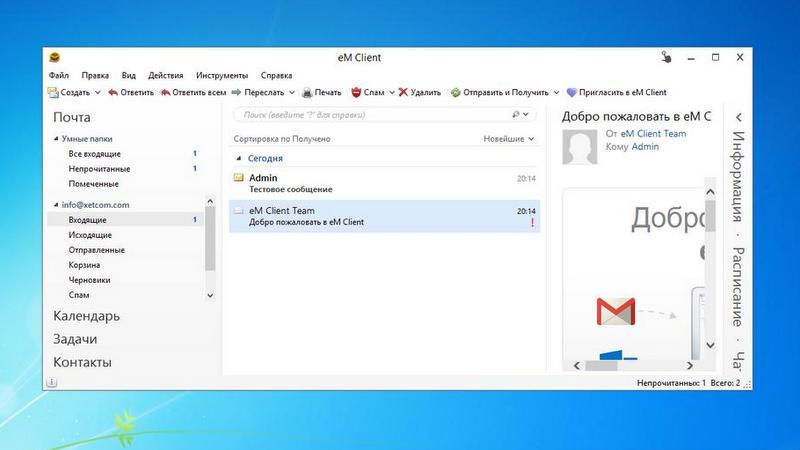The height and width of the screenshot is (450, 800).
Task: Open the File menu
Action: coord(59,75)
